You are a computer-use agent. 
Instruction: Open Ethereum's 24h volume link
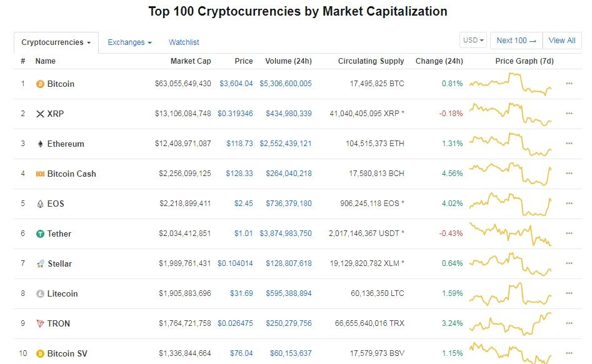point(286,144)
